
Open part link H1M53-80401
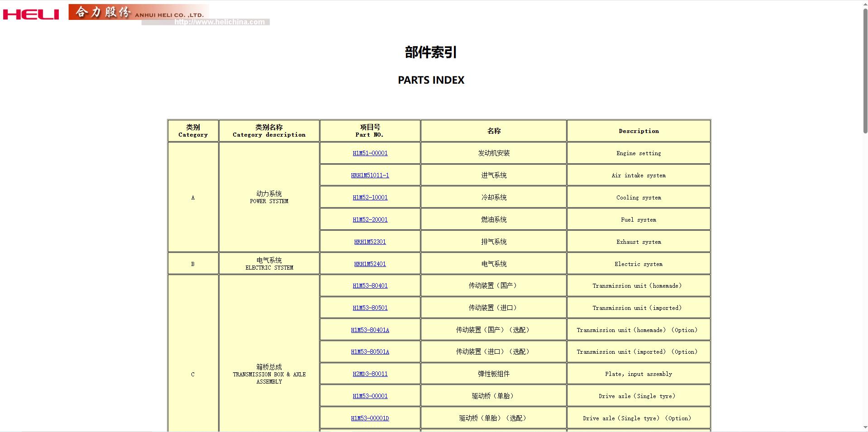click(x=370, y=286)
